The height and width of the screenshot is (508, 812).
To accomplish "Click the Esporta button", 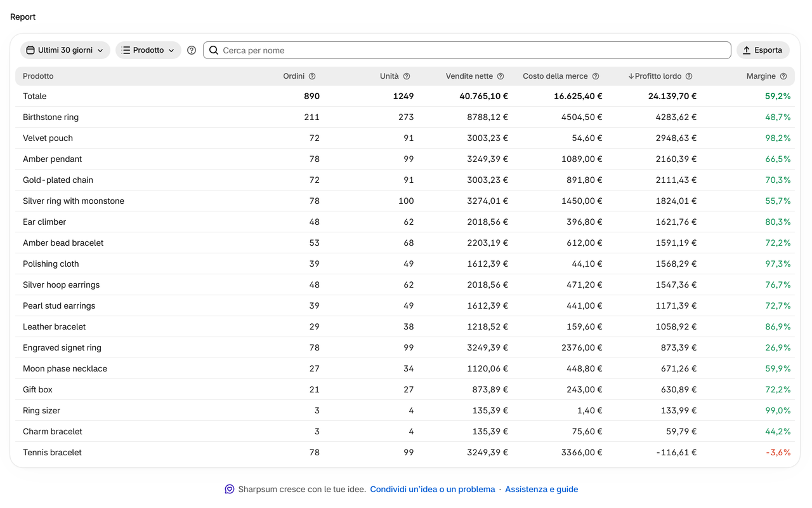I will click(763, 50).
